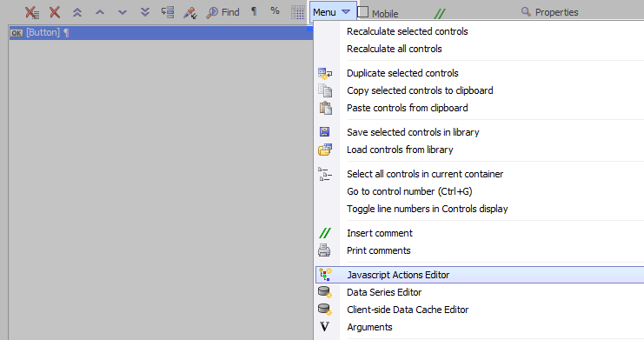The height and width of the screenshot is (340, 644).
Task: Choose Go to control number (Ctrl+G)
Action: tap(409, 191)
